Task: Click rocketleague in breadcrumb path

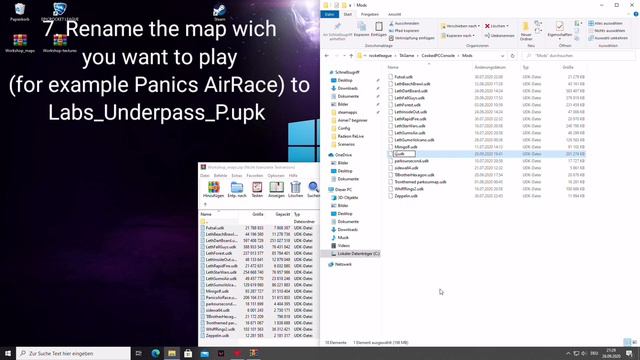Action: [x=380, y=56]
